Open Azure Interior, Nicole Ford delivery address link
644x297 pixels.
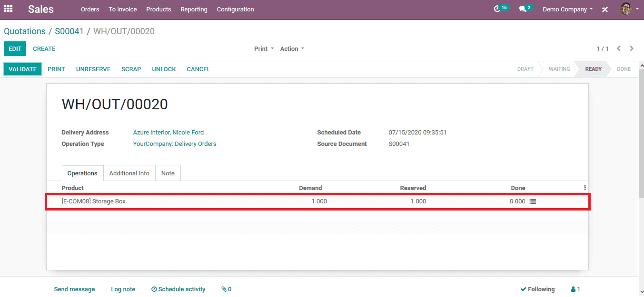click(168, 133)
